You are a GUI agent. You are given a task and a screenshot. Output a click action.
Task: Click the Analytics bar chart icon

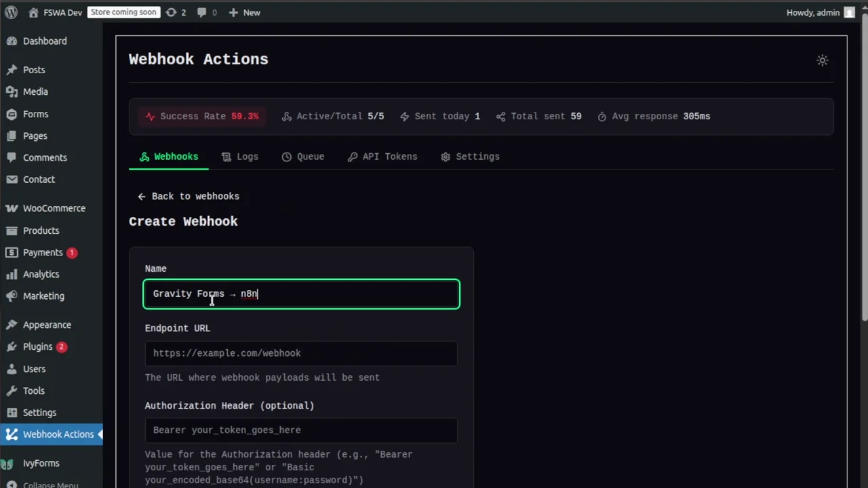[x=12, y=274]
